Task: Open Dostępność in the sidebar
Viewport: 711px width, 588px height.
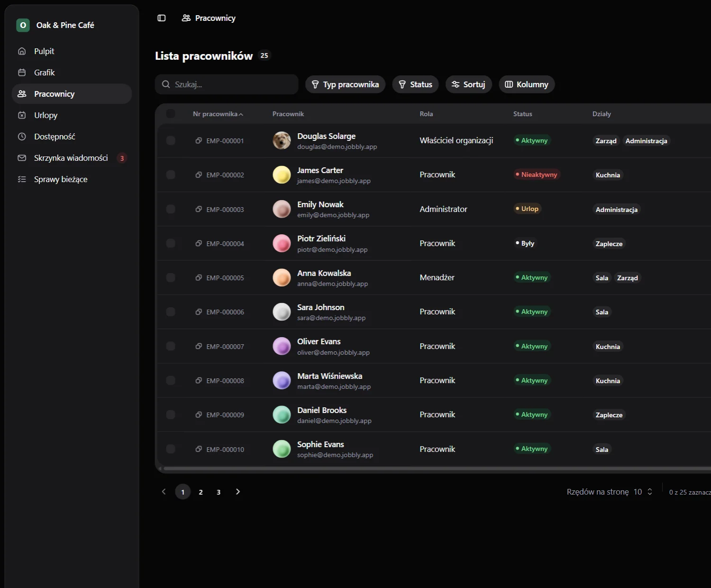Action: click(x=72, y=137)
